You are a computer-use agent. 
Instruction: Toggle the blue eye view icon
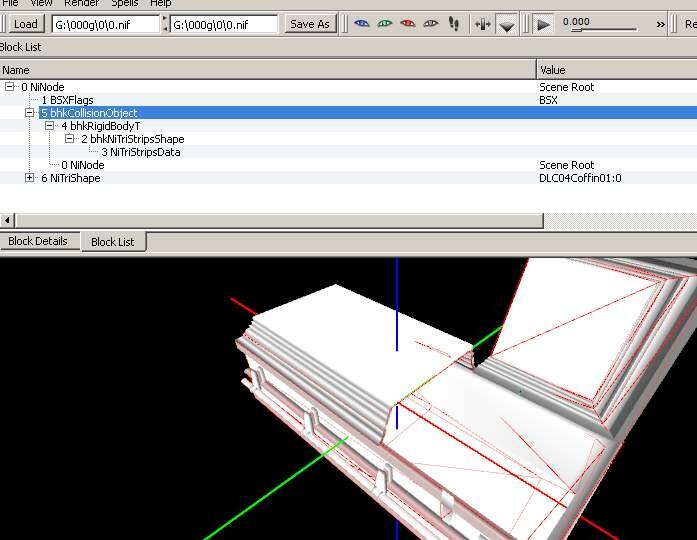pyautogui.click(x=362, y=24)
